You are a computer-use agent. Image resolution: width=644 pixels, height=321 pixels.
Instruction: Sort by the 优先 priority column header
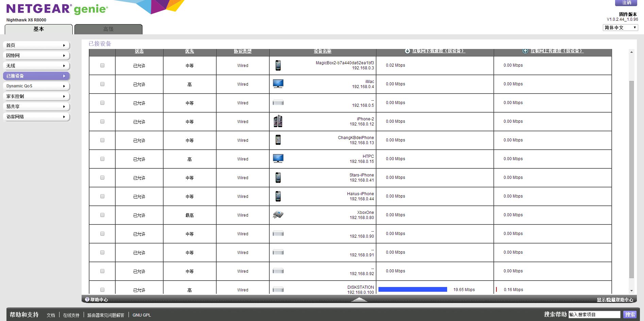pyautogui.click(x=189, y=51)
